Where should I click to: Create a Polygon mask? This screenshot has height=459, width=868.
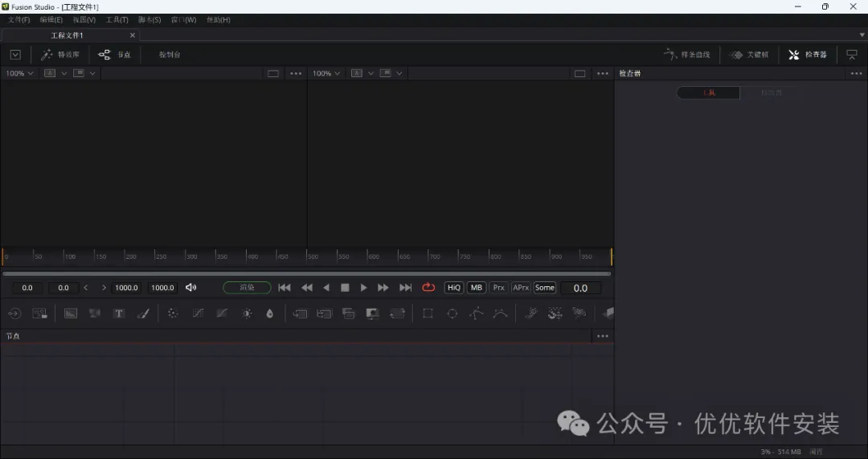click(476, 314)
